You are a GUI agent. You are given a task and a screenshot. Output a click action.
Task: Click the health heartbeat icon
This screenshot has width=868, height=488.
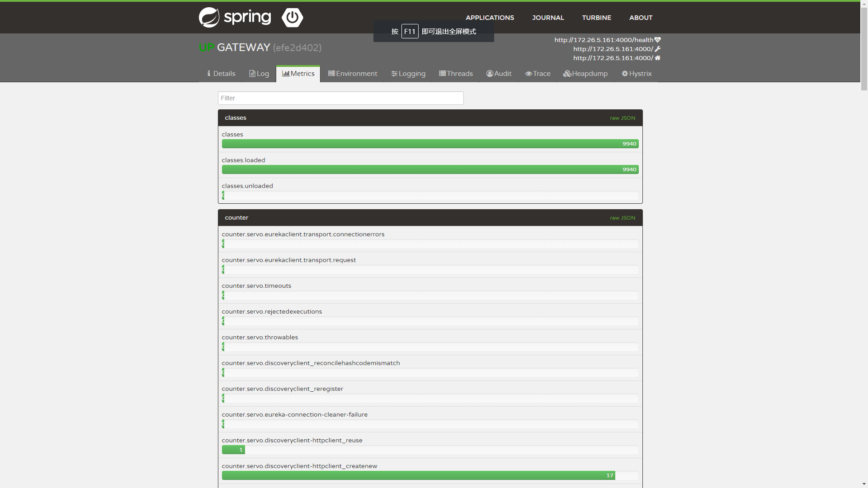(658, 40)
